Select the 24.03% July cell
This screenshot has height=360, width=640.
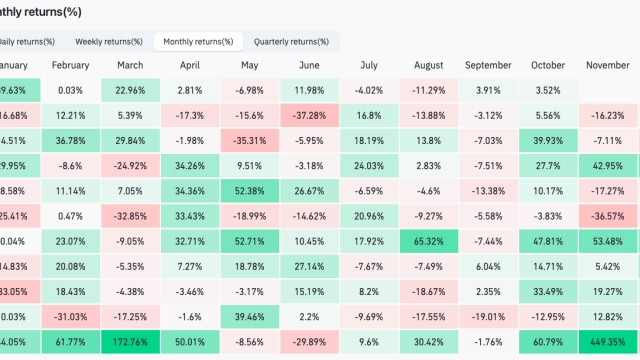[x=369, y=166]
